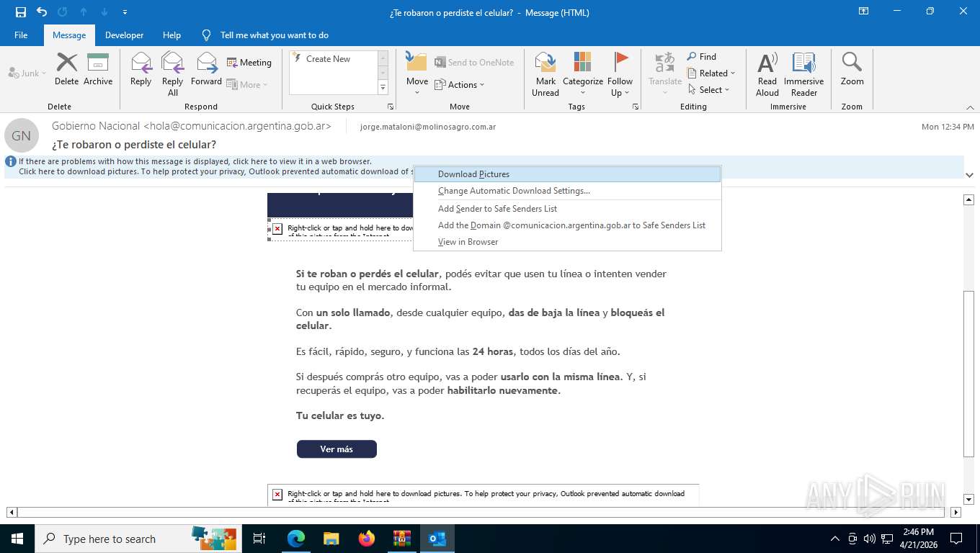Image resolution: width=980 pixels, height=553 pixels.
Task: Click the Ver más button in email
Action: point(337,449)
